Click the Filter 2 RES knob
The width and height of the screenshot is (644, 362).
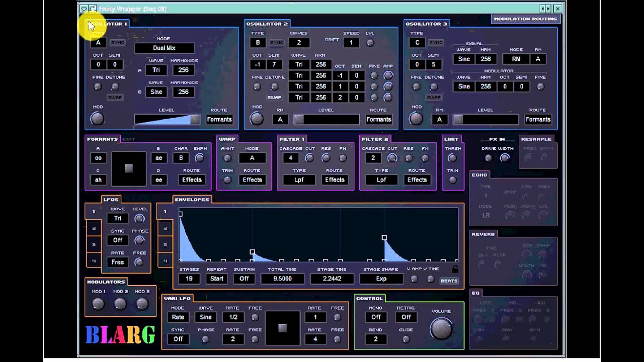click(409, 158)
